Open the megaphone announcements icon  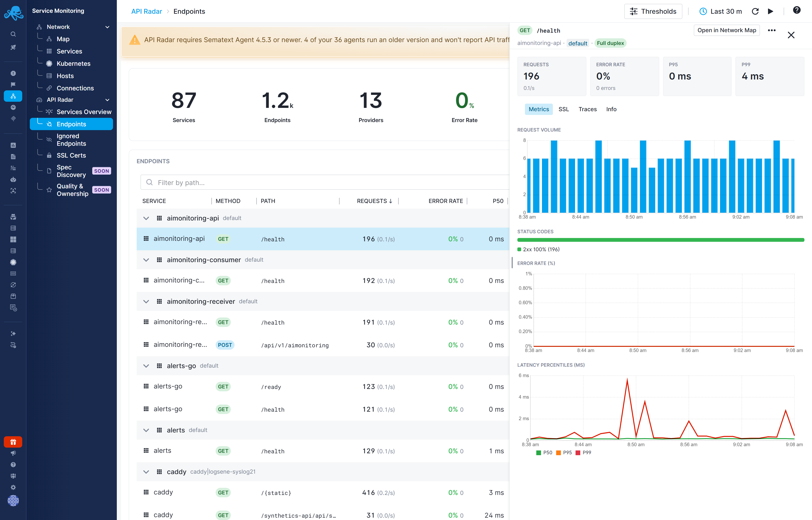pyautogui.click(x=13, y=453)
